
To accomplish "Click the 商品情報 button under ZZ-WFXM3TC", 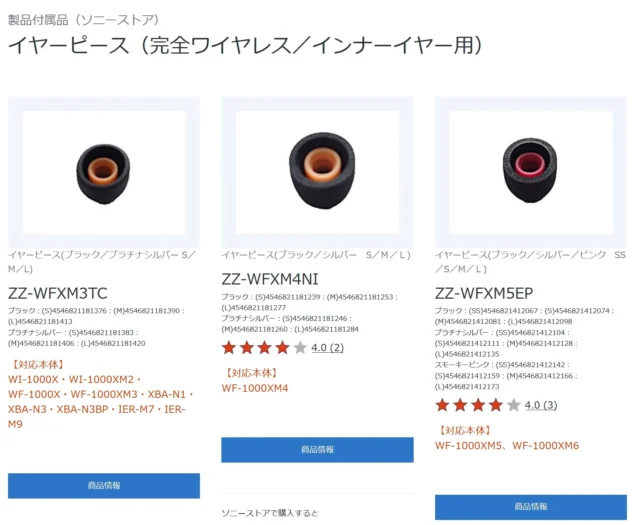I will [104, 485].
